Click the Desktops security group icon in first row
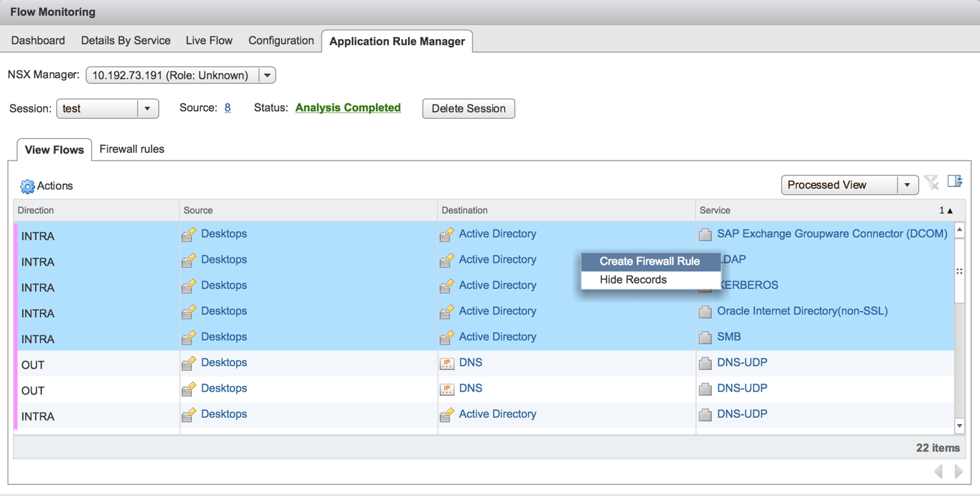 [189, 234]
